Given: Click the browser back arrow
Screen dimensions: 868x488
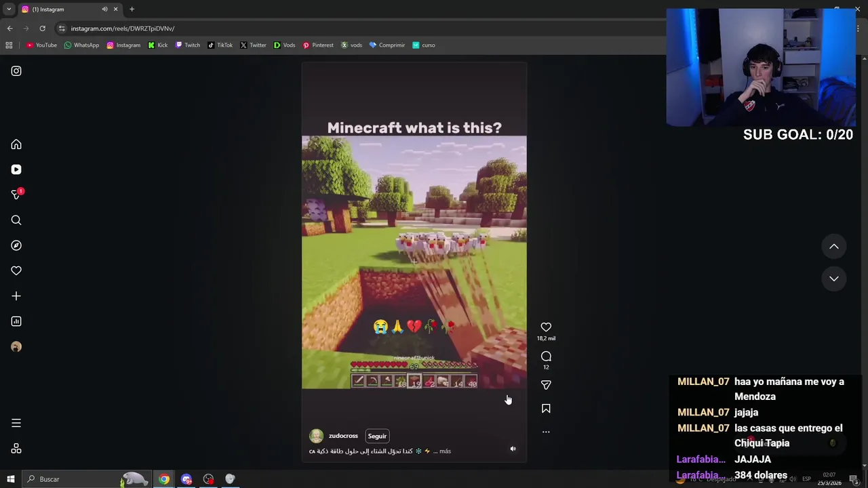Looking at the screenshot, I should tap(9, 28).
